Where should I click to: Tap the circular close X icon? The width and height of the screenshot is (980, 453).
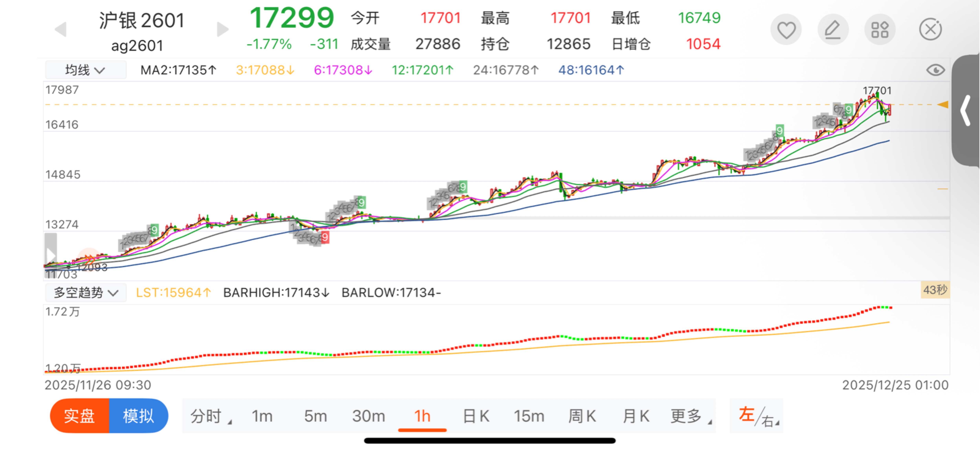(x=930, y=30)
